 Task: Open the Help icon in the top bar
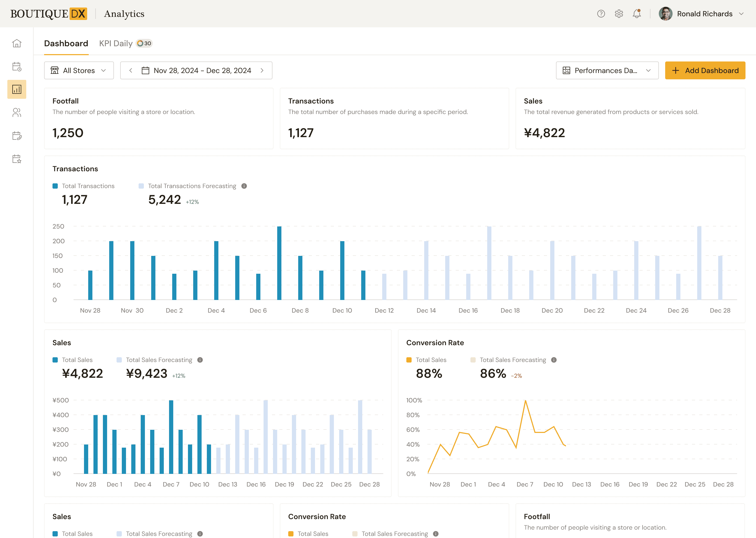[x=601, y=14]
